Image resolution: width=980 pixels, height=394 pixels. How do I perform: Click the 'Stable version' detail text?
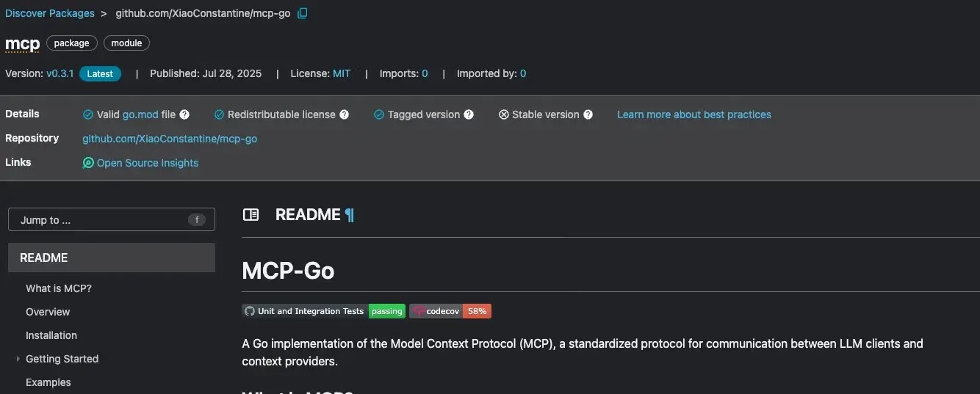[x=546, y=114]
